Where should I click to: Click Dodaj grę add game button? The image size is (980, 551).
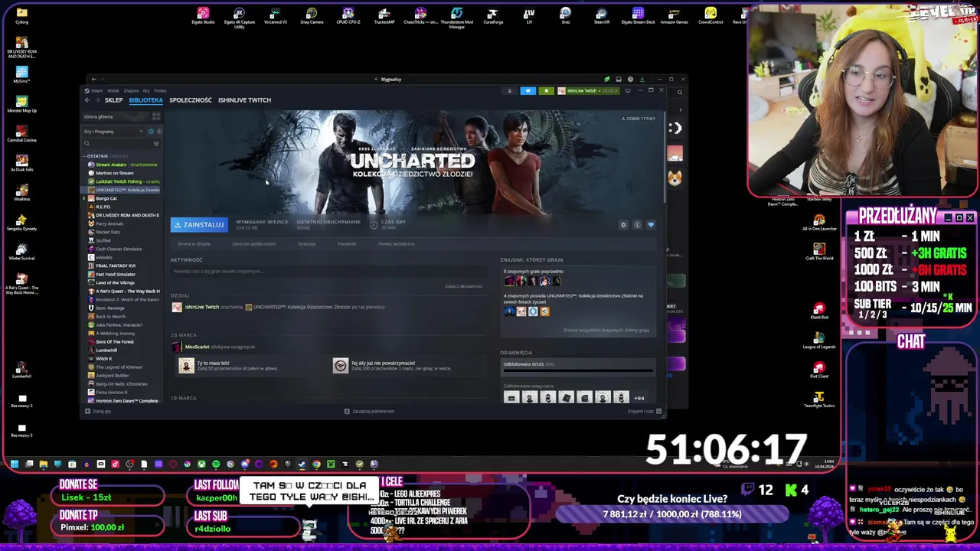point(98,411)
